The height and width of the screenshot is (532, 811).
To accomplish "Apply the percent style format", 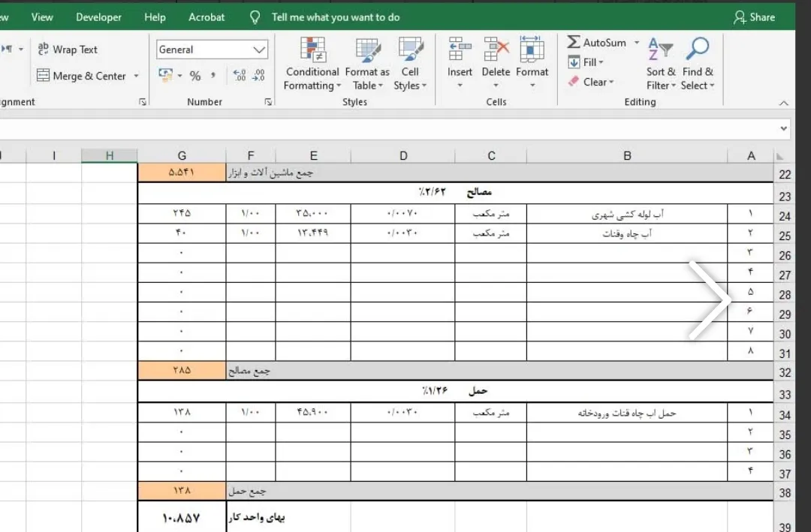I will tap(195, 76).
